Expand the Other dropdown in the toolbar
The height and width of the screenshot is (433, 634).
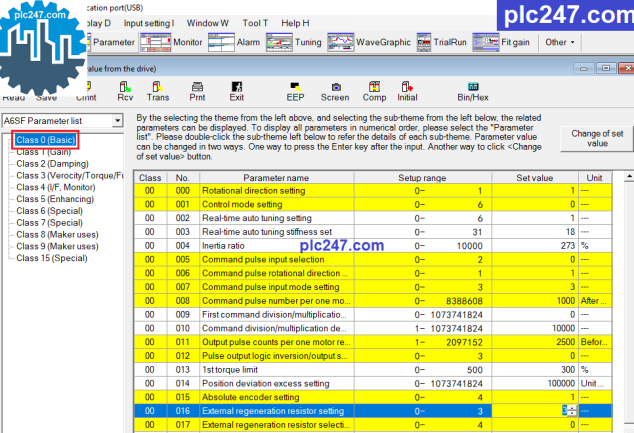560,42
